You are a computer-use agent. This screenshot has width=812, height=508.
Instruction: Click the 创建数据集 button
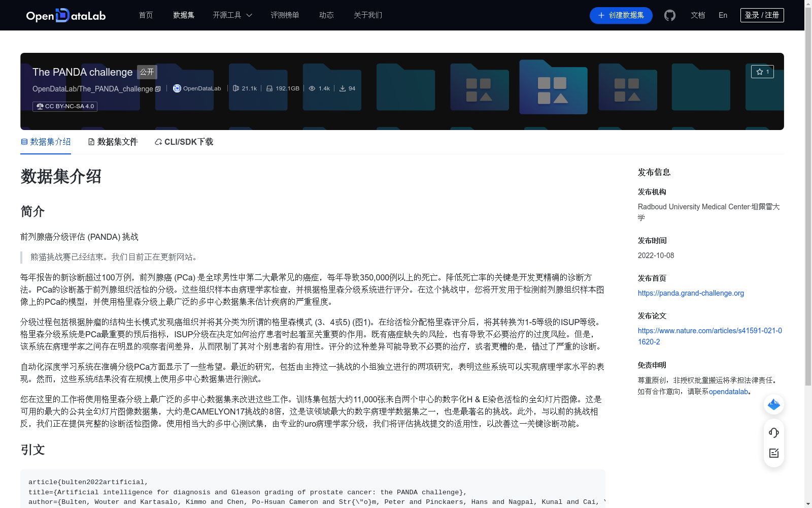(621, 15)
